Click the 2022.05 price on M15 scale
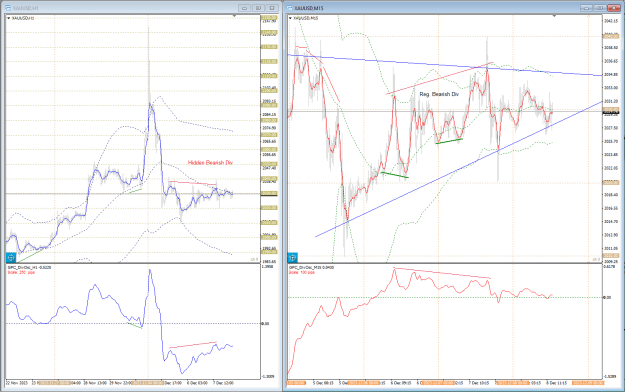This screenshot has height=392, width=625. click(611, 168)
